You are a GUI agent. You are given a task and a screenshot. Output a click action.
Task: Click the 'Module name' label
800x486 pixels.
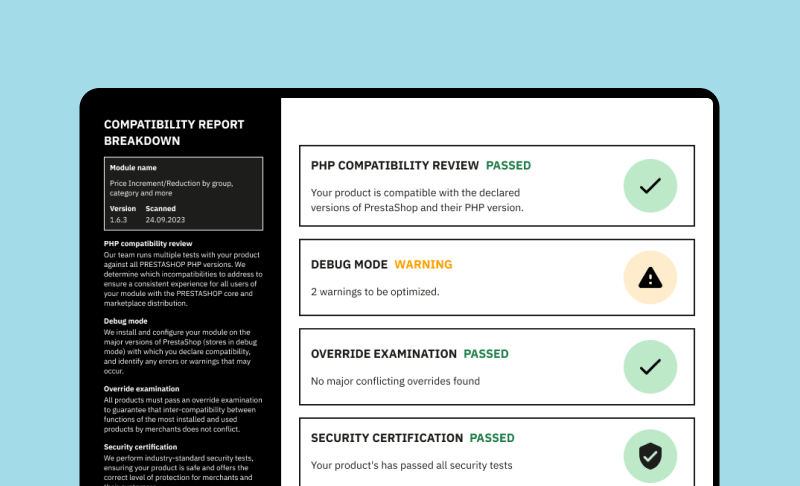(133, 168)
